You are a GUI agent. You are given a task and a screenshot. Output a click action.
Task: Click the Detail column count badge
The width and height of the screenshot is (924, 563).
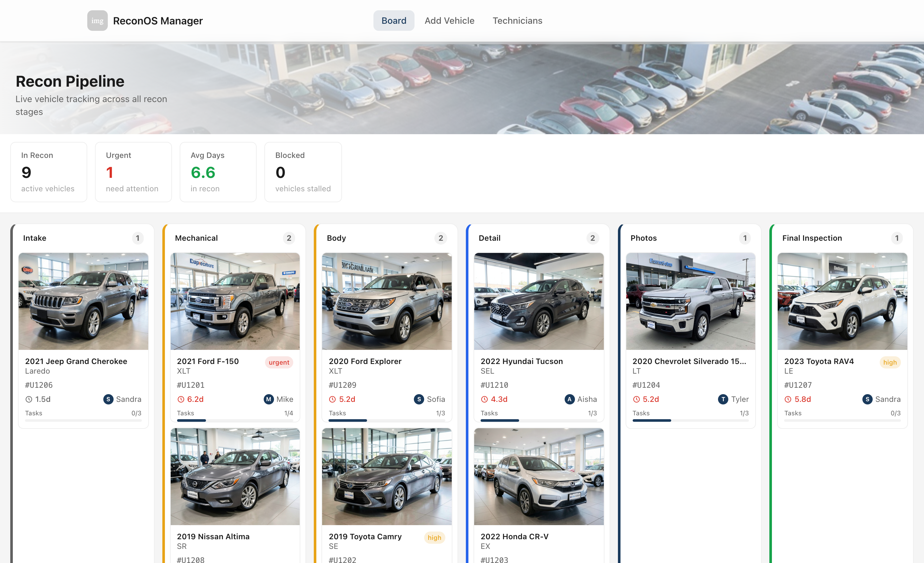coord(593,238)
